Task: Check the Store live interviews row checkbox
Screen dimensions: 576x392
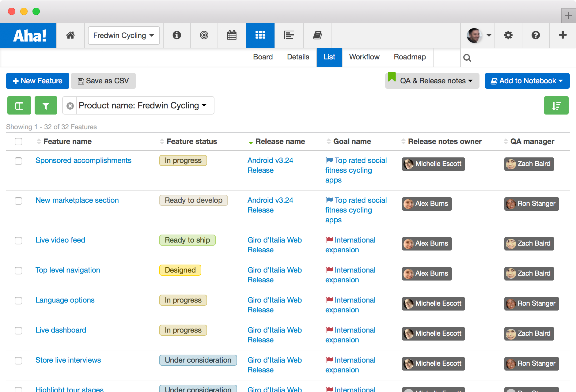Action: [18, 361]
